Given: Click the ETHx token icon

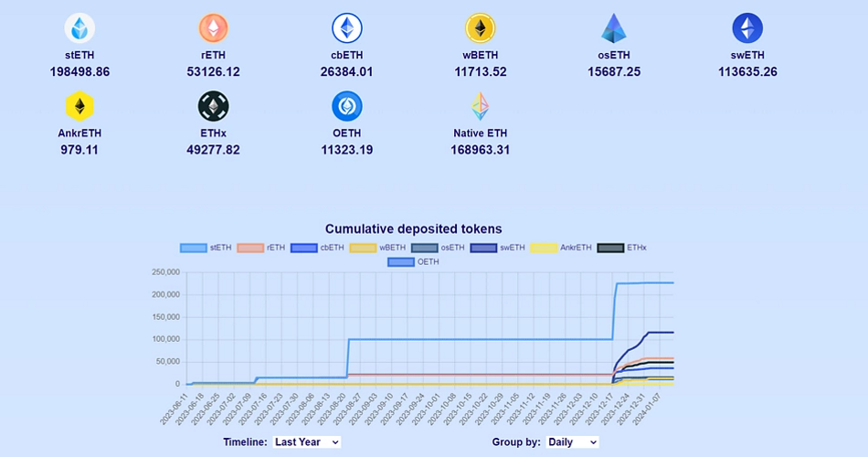Looking at the screenshot, I should point(213,106).
